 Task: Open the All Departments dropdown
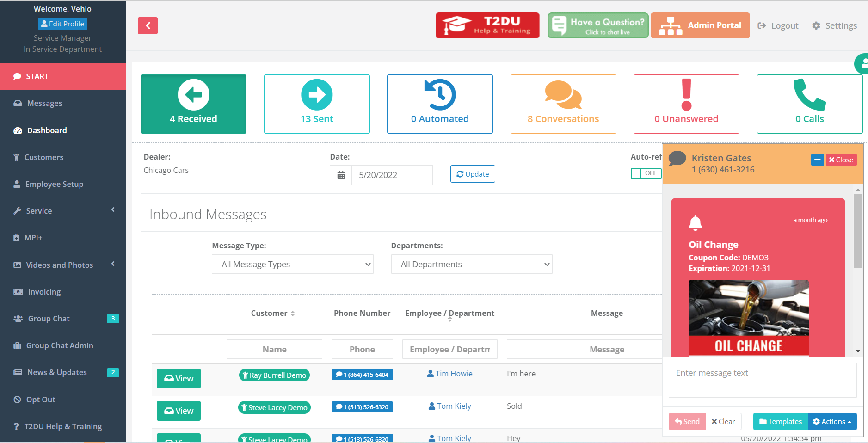(x=471, y=264)
